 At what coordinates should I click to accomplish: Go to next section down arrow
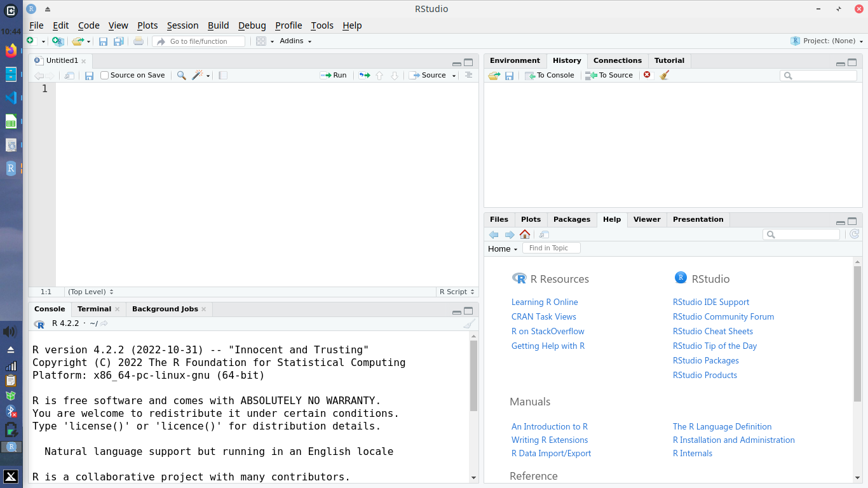(394, 75)
